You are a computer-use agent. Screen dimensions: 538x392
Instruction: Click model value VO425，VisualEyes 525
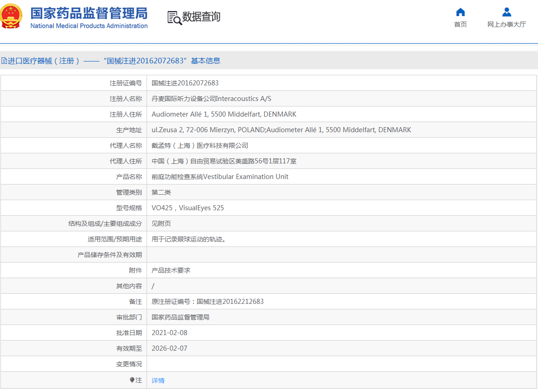[188, 208]
